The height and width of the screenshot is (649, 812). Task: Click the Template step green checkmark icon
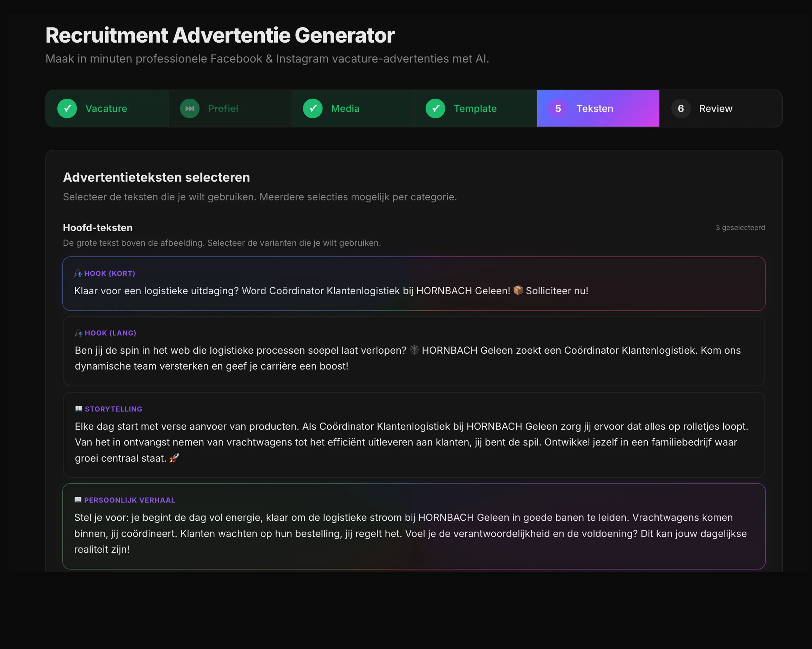click(x=435, y=109)
